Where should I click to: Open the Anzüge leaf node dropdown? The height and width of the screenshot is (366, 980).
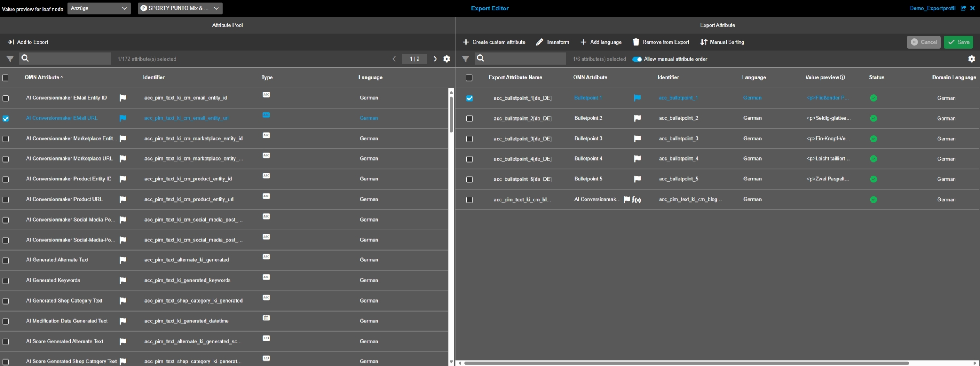click(99, 8)
